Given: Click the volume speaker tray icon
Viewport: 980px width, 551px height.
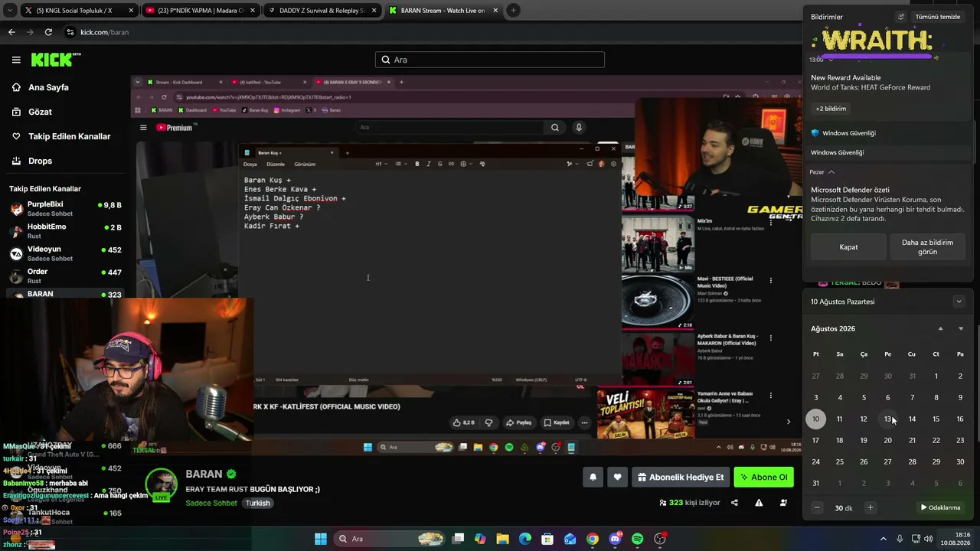Looking at the screenshot, I should tap(929, 539).
